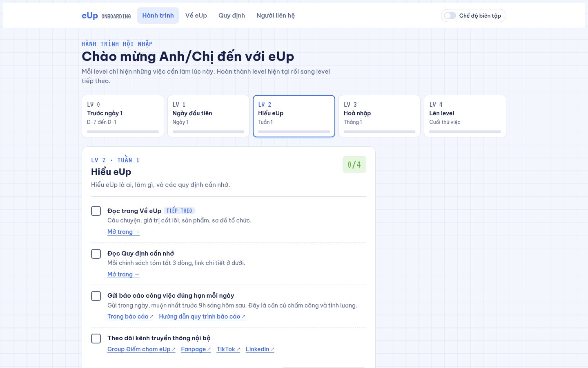Open the Fanpage external link
This screenshot has height=368, width=588.
point(196,349)
